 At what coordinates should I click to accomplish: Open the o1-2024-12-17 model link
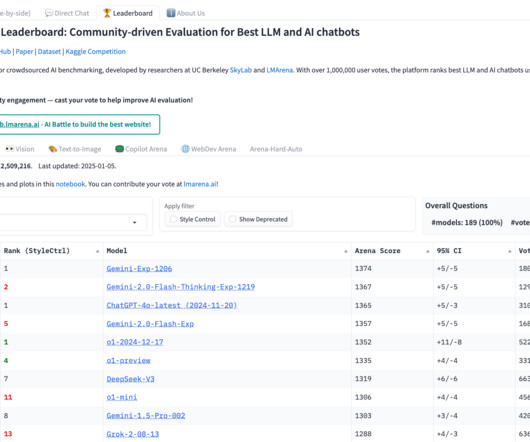(x=135, y=342)
